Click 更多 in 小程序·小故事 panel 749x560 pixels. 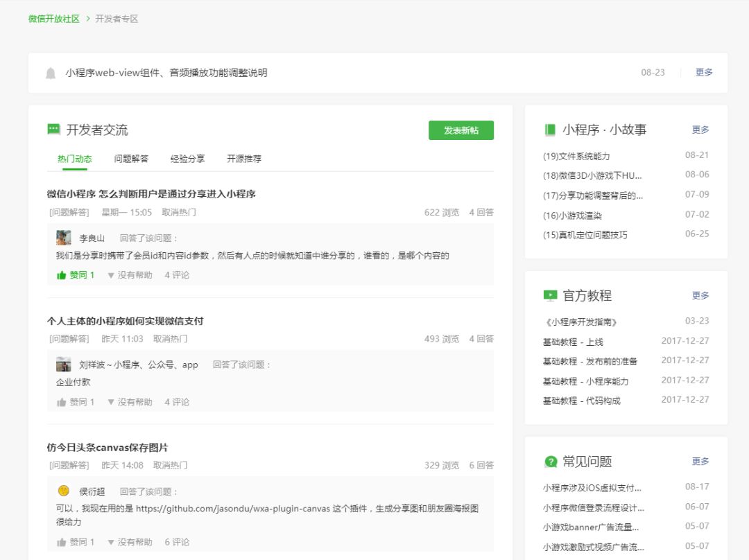pos(700,130)
